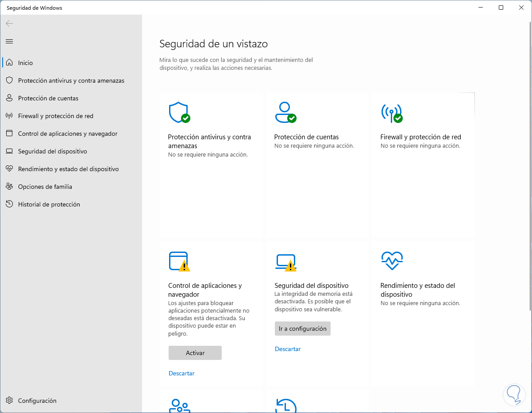
Task: Open Firewall y protección de red in sidebar
Action: pos(71,116)
